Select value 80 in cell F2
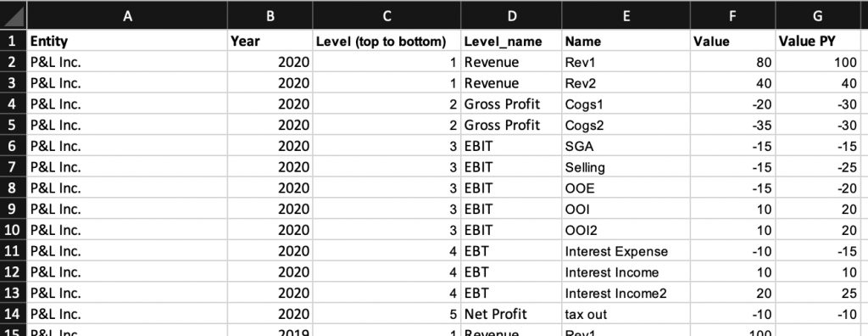This screenshot has width=868, height=336. [733, 62]
